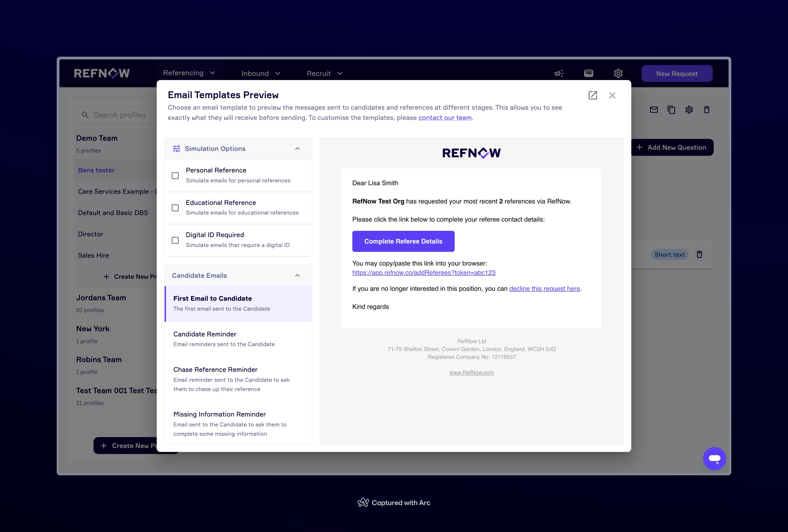Viewport: 788px width, 532px height.
Task: Open the Referencing dropdown menu
Action: tap(189, 73)
